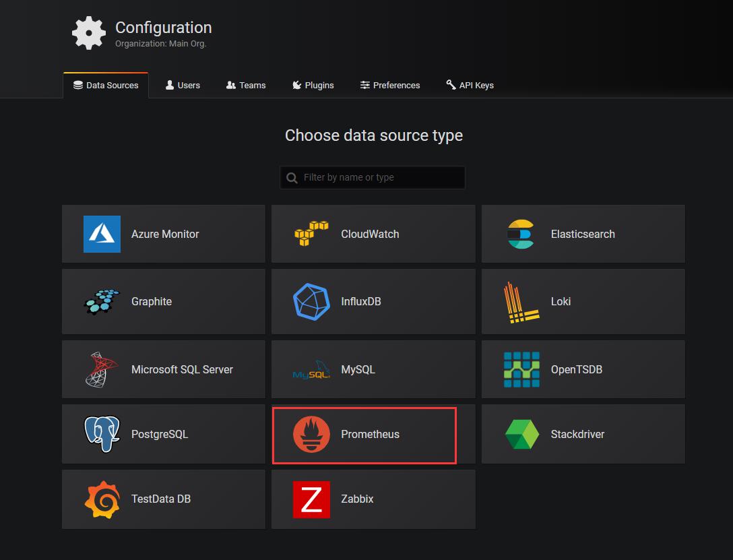Screen dimensions: 733x560
Task: Click the OpenTSDB grid icon
Action: click(521, 369)
